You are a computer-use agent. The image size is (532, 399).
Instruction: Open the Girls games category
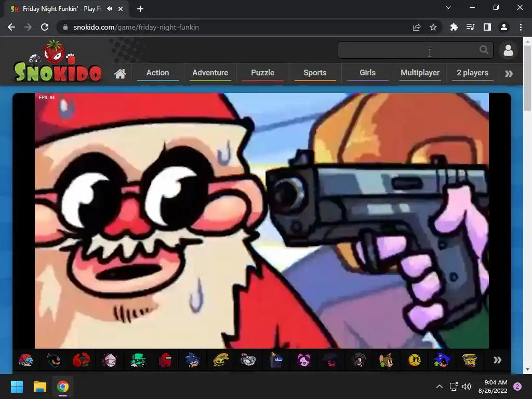click(367, 73)
